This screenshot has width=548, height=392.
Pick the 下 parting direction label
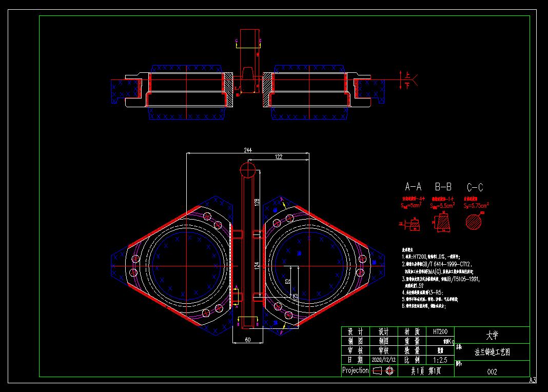coord(407,86)
